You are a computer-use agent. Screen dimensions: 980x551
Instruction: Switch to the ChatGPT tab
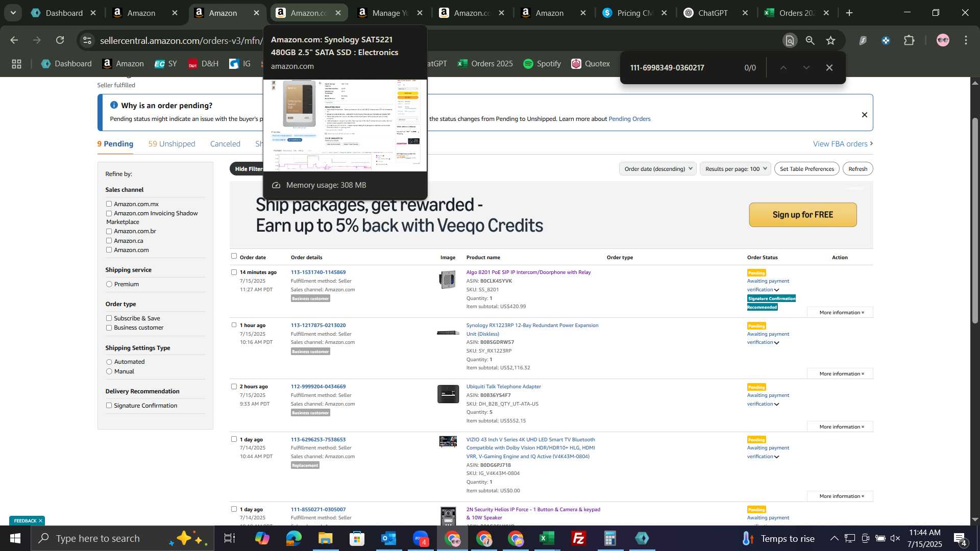point(716,13)
